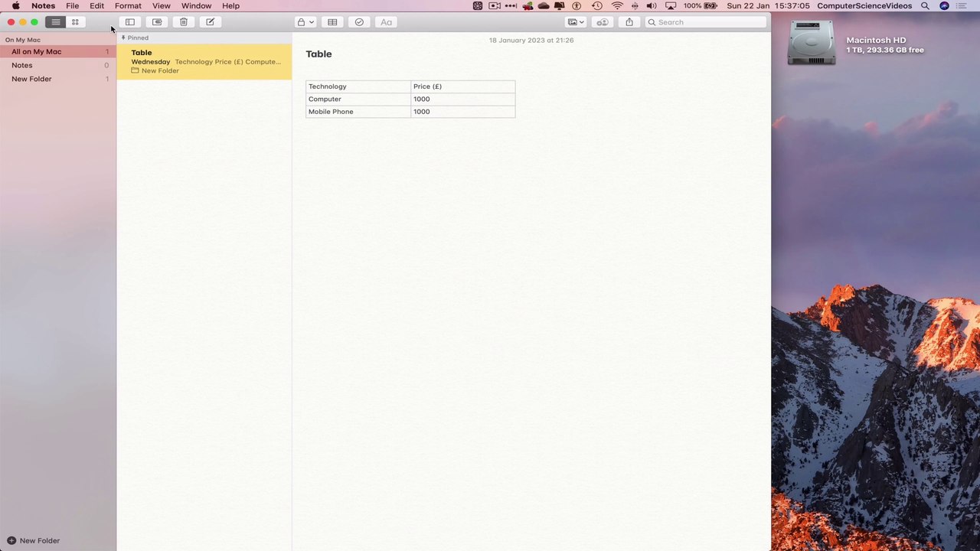Screen dimensions: 980x551
Task: Click the note date 18 January 2023
Action: click(531, 40)
